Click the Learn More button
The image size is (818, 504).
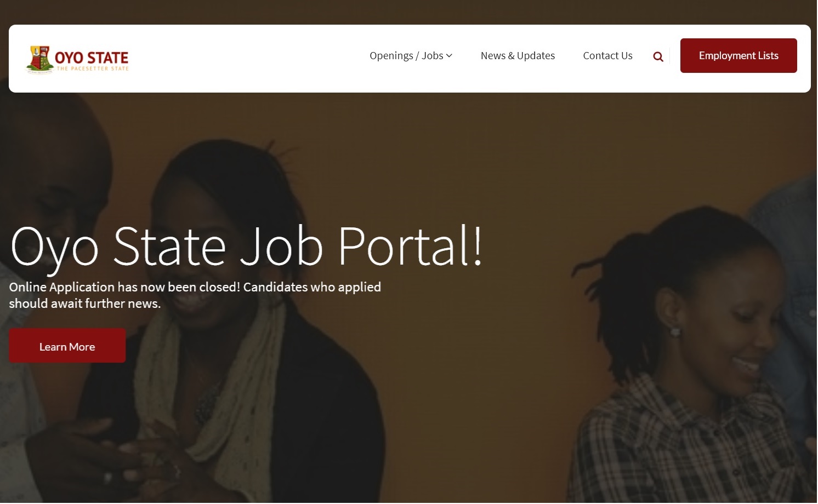pyautogui.click(x=67, y=346)
